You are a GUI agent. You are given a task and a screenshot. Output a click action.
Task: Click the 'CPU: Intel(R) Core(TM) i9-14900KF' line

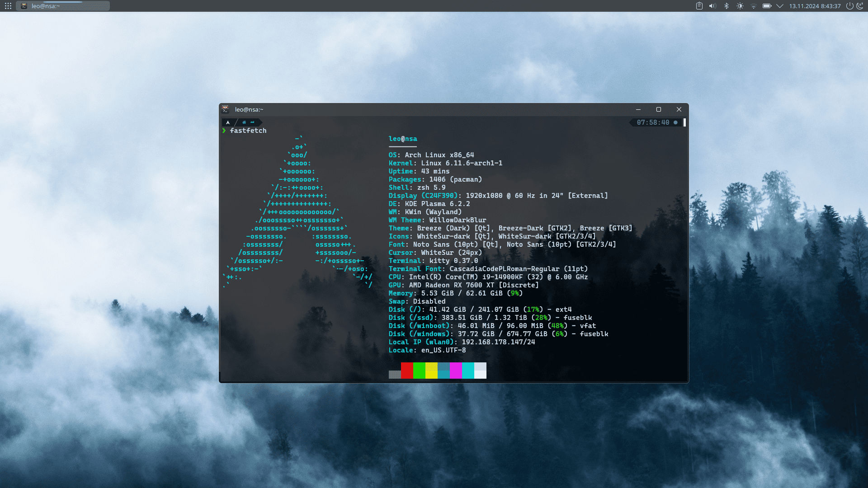coord(488,277)
